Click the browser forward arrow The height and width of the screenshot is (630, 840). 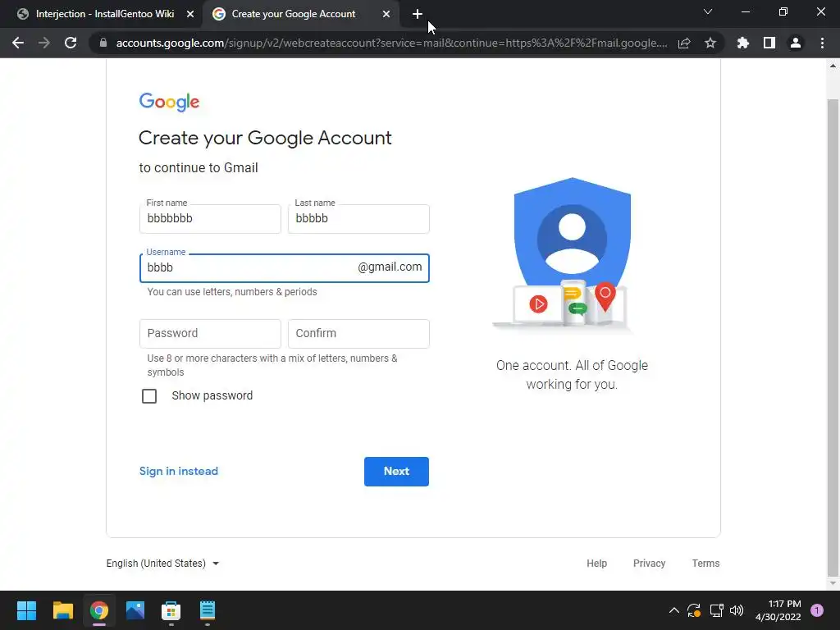coord(44,43)
